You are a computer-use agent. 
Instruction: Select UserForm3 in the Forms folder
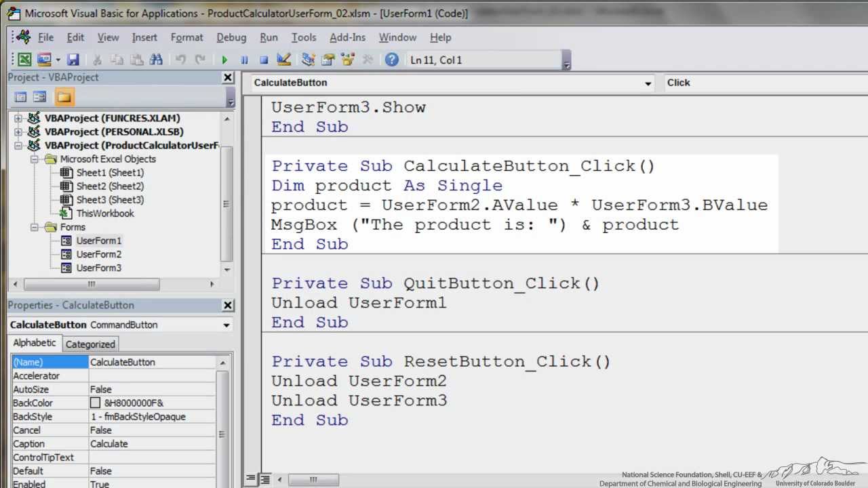[99, 268]
